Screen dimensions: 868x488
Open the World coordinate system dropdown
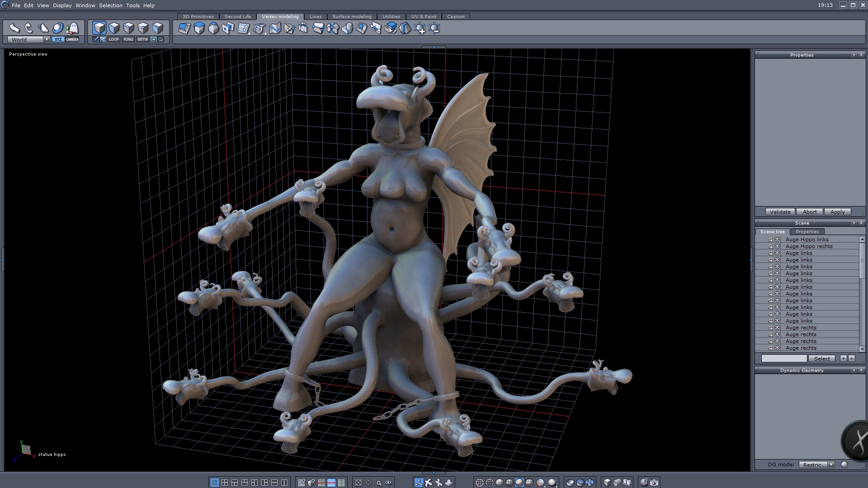click(x=47, y=39)
